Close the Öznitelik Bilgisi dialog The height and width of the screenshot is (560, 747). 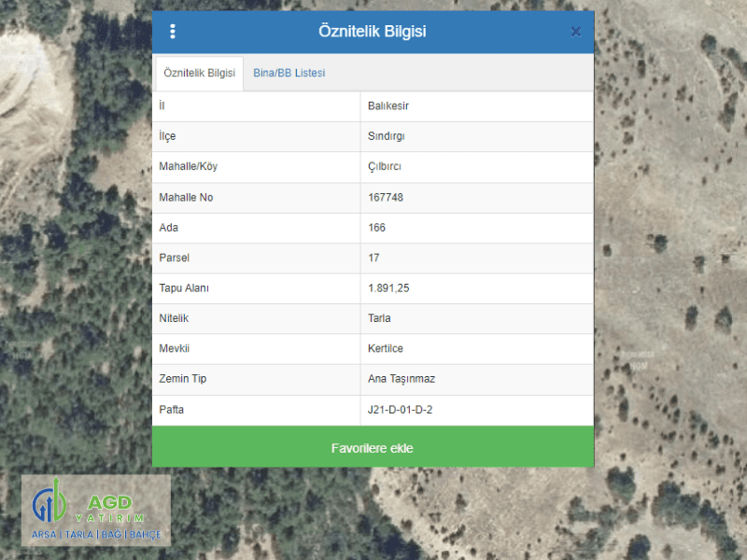click(575, 32)
